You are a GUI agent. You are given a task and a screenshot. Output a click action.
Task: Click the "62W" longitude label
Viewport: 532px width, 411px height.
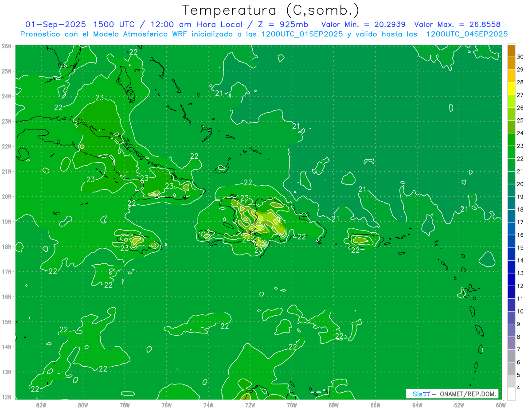click(459, 404)
